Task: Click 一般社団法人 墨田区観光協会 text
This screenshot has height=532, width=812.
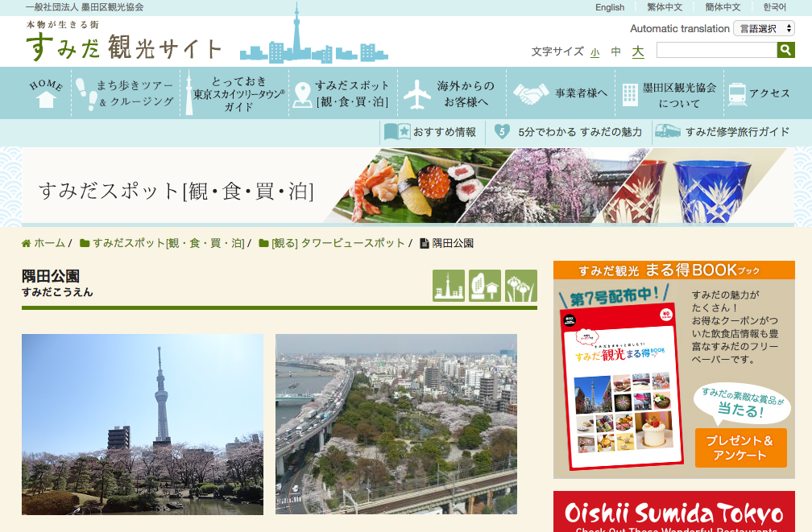Action: click(85, 7)
